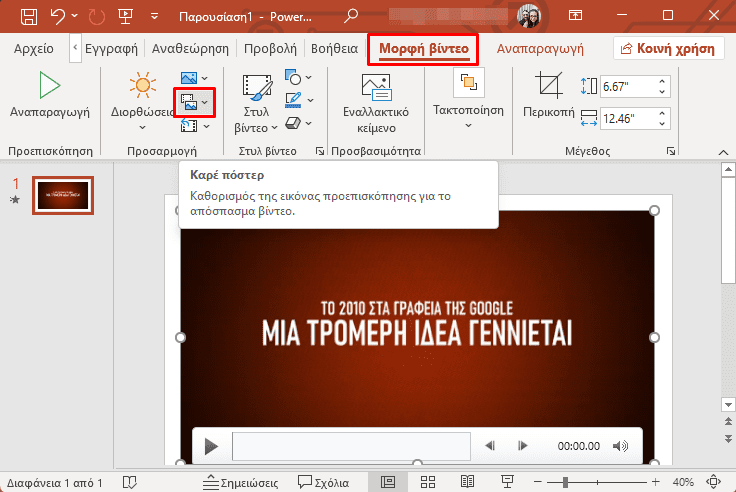
Task: Switch to Slide Sorter view icon
Action: point(428,482)
